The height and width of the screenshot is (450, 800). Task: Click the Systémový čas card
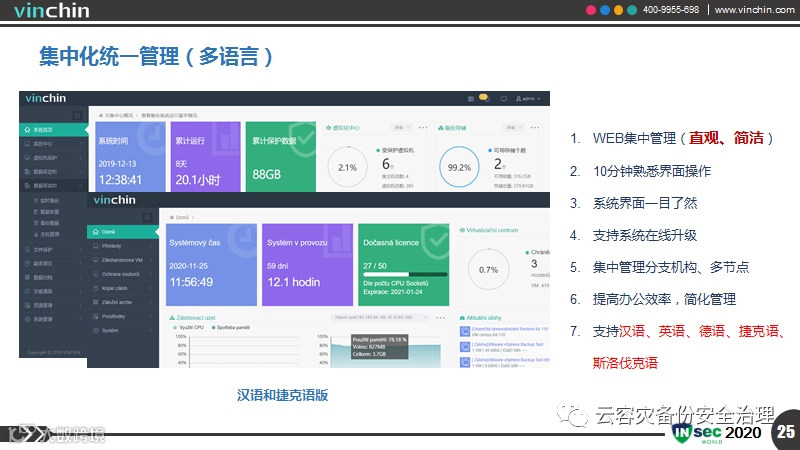(211, 265)
